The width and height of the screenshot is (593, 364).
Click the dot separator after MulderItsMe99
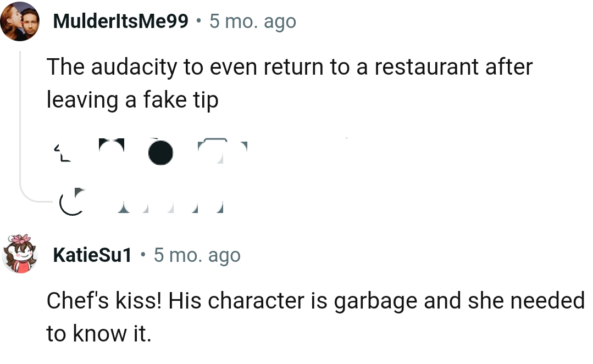(198, 22)
